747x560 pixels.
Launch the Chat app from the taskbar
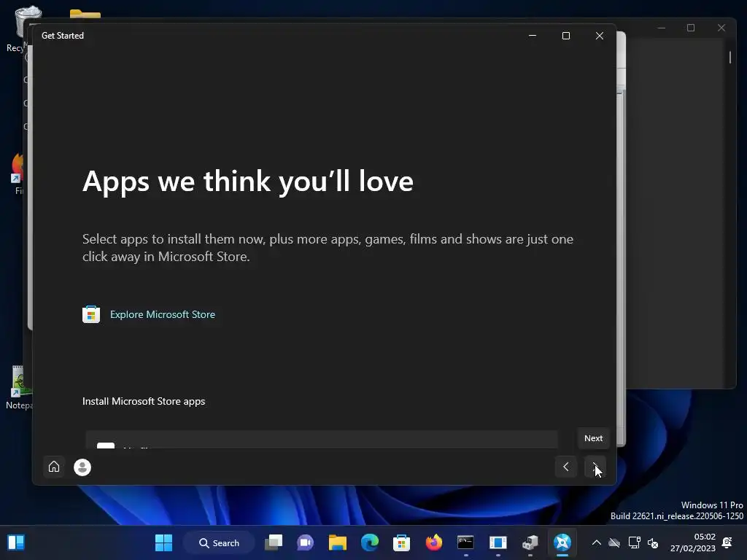point(306,542)
